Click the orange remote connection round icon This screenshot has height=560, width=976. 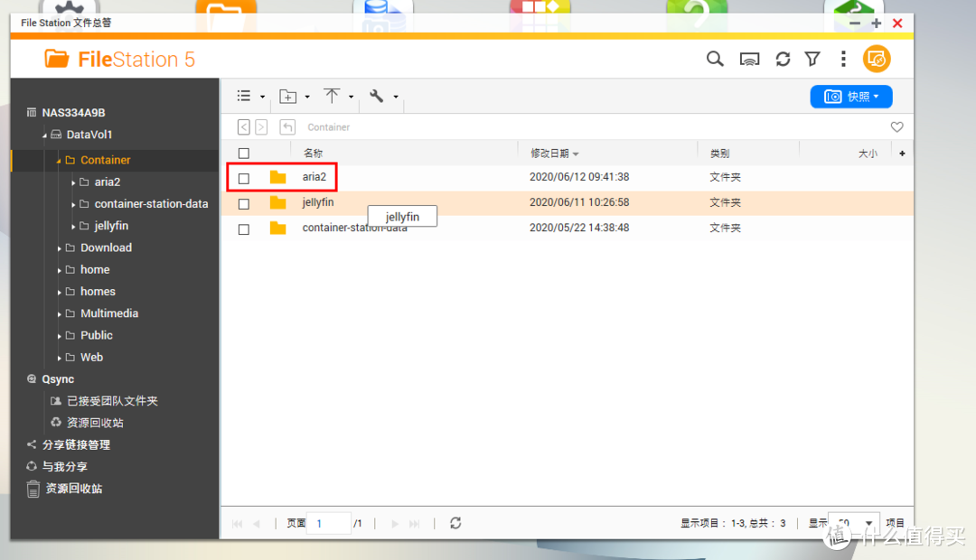877,59
